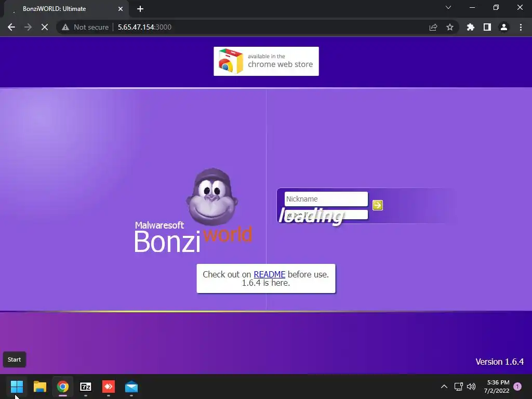Show hidden system tray icons

point(444,387)
